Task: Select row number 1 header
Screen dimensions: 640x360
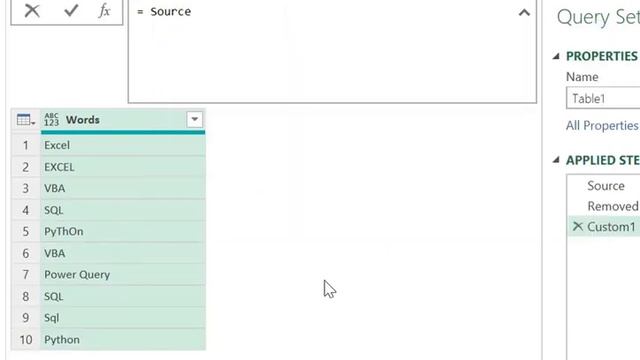Action: pyautogui.click(x=26, y=145)
